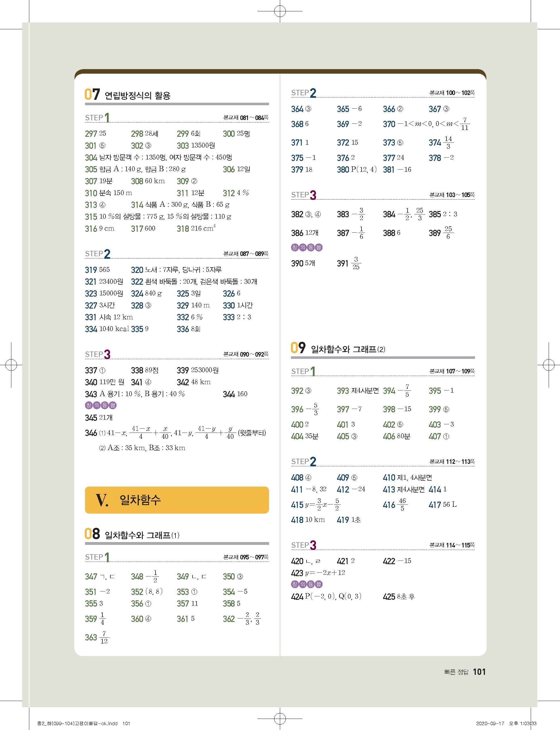Click the 08 일차함수와 그래프(1) heading

132,534
